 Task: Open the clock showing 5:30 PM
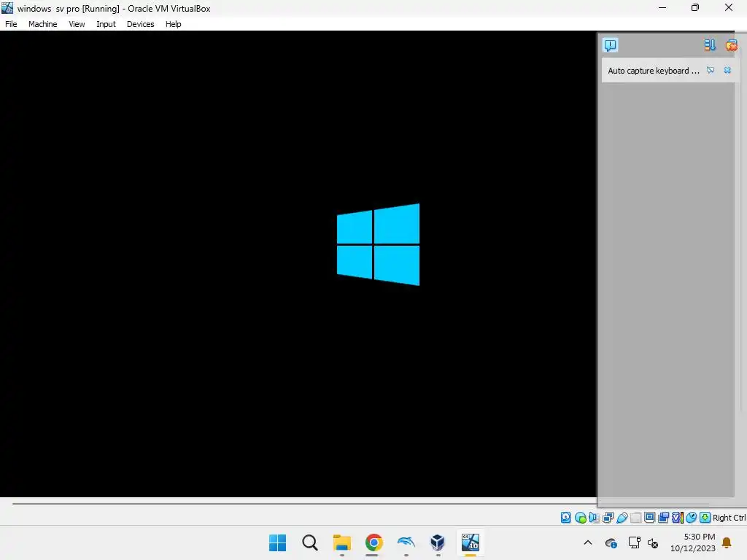tap(693, 542)
